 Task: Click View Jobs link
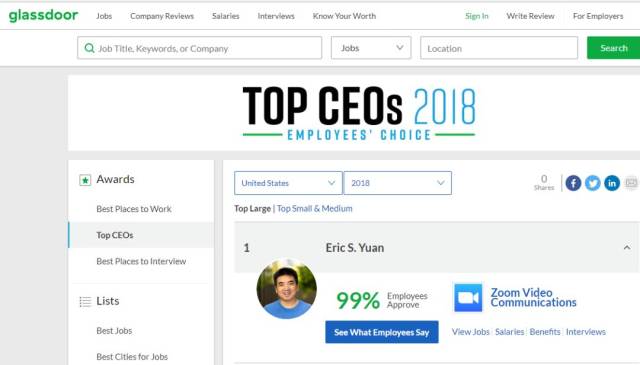point(470,332)
